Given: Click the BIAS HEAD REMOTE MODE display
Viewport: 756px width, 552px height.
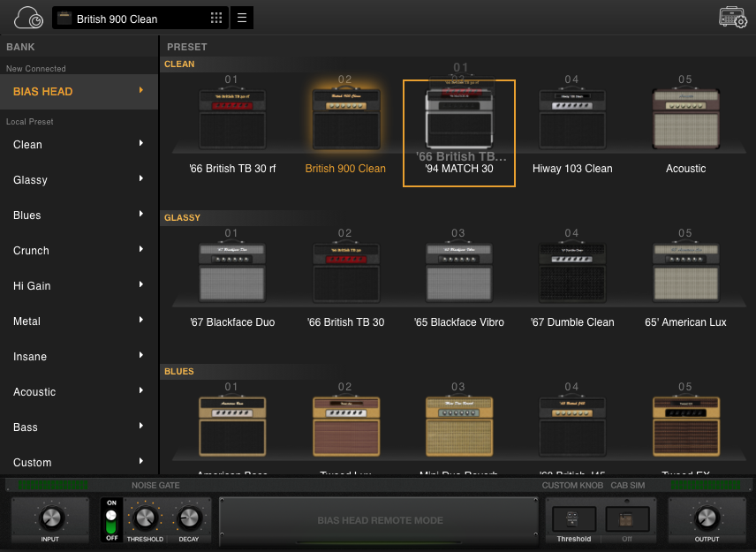Looking at the screenshot, I should [380, 520].
